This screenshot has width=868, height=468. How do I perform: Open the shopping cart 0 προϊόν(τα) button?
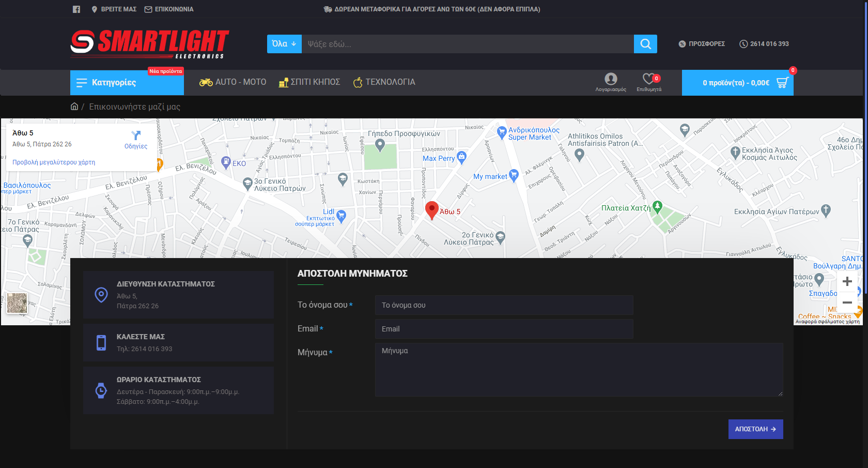click(x=738, y=83)
